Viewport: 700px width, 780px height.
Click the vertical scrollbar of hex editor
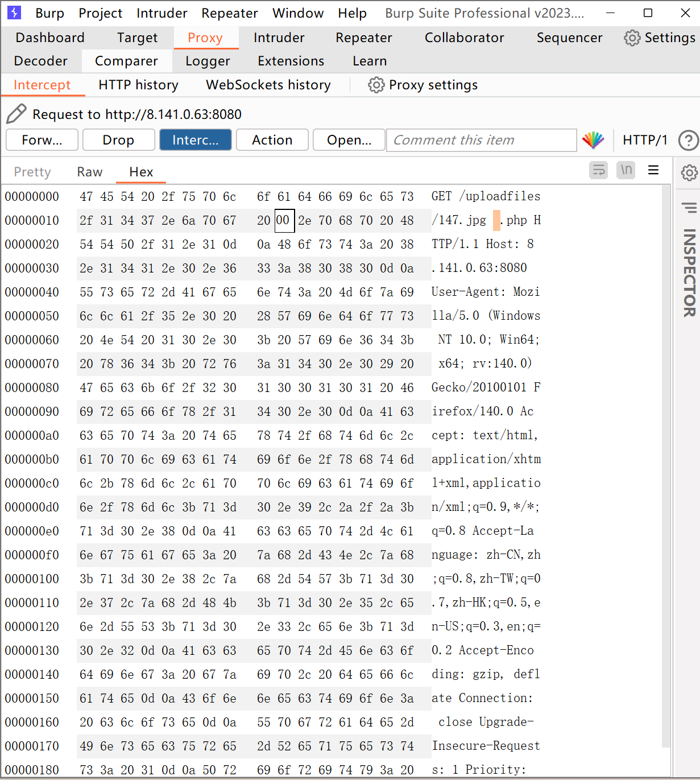[666, 467]
